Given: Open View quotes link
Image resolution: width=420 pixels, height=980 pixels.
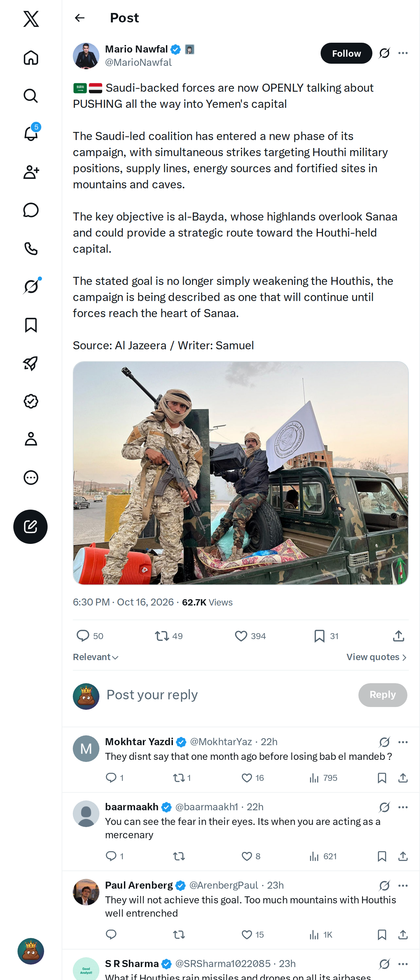Looking at the screenshot, I should 377,657.
